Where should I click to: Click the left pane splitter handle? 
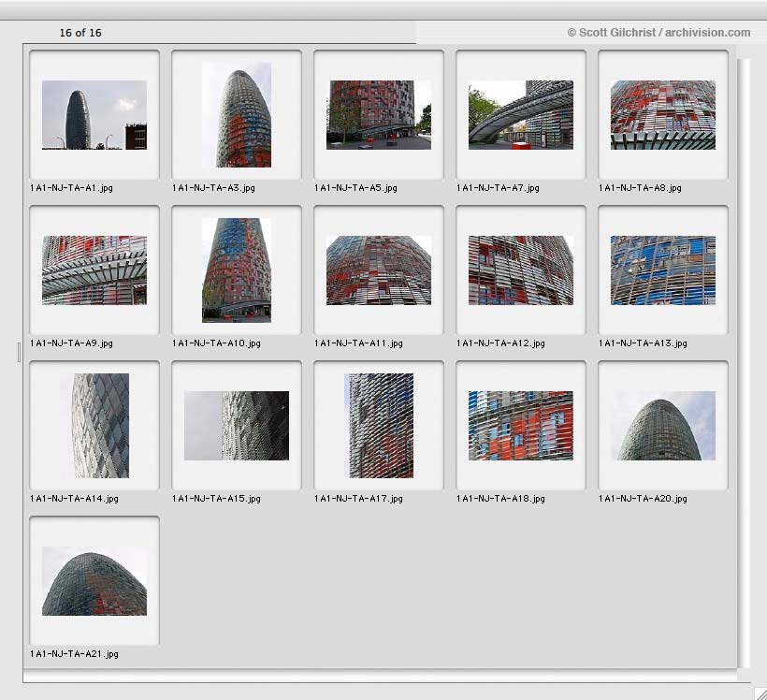(x=19, y=353)
